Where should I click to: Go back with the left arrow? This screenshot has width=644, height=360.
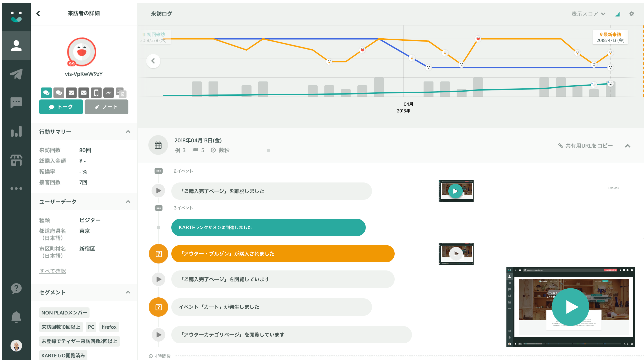point(38,13)
